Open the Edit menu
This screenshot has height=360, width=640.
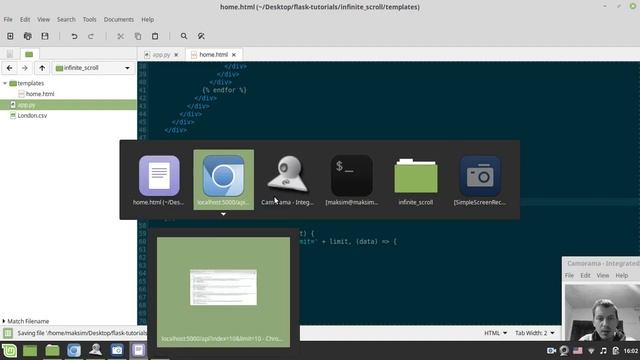25,20
